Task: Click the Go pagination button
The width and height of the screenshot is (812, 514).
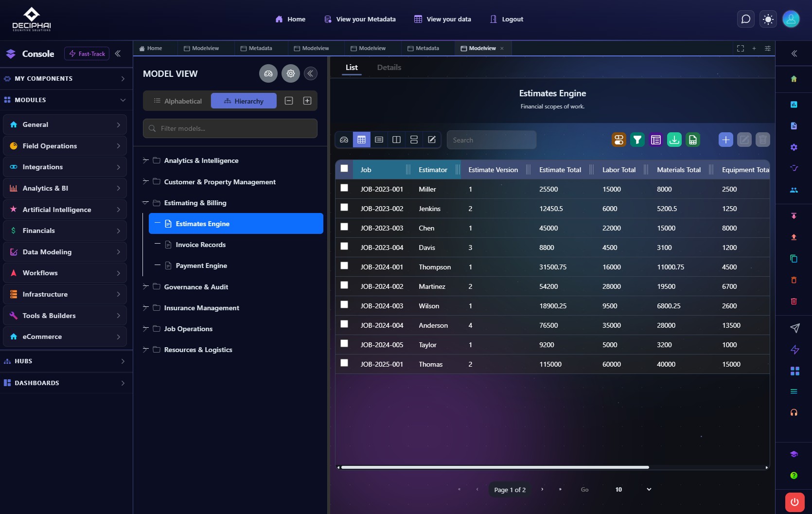Action: pyautogui.click(x=584, y=490)
